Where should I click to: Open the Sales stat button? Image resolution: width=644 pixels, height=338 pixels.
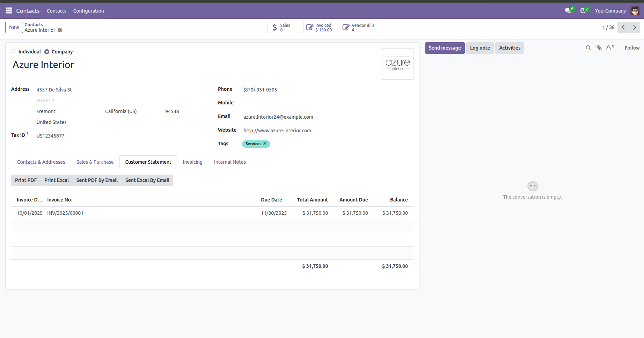point(285,27)
